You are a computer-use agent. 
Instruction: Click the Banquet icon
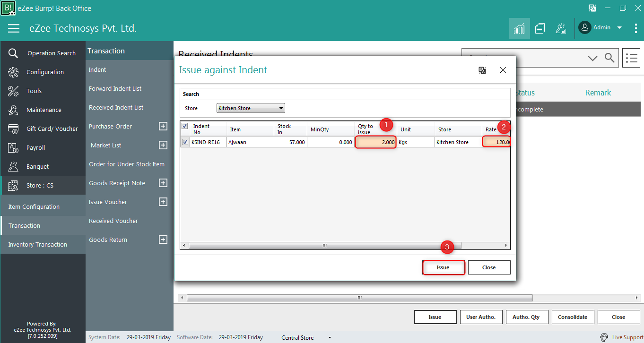tap(13, 167)
